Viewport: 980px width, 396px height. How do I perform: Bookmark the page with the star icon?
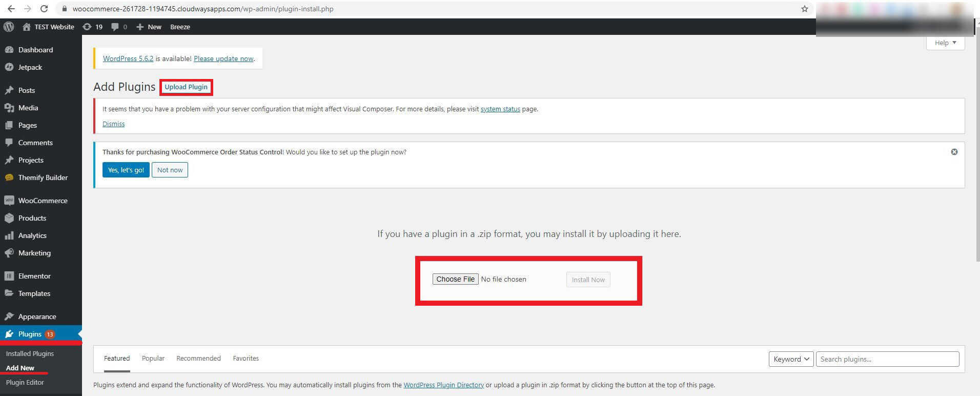pos(804,9)
